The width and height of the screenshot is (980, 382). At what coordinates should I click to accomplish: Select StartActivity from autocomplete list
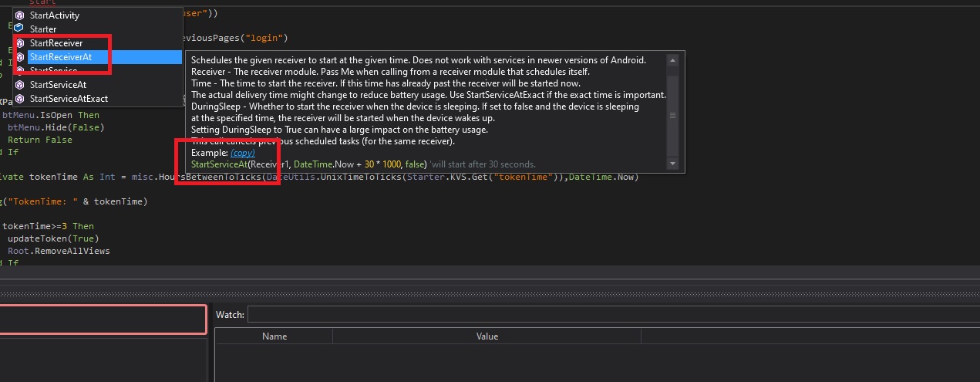54,15
